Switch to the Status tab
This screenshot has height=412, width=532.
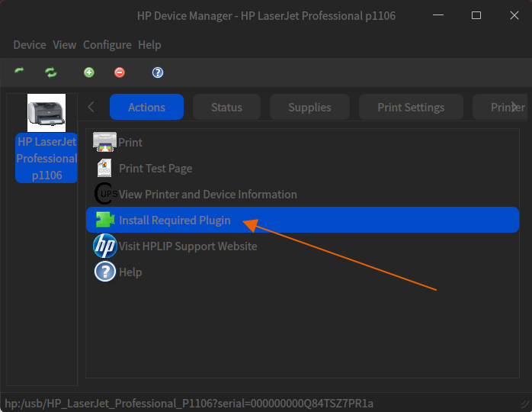[x=226, y=107]
